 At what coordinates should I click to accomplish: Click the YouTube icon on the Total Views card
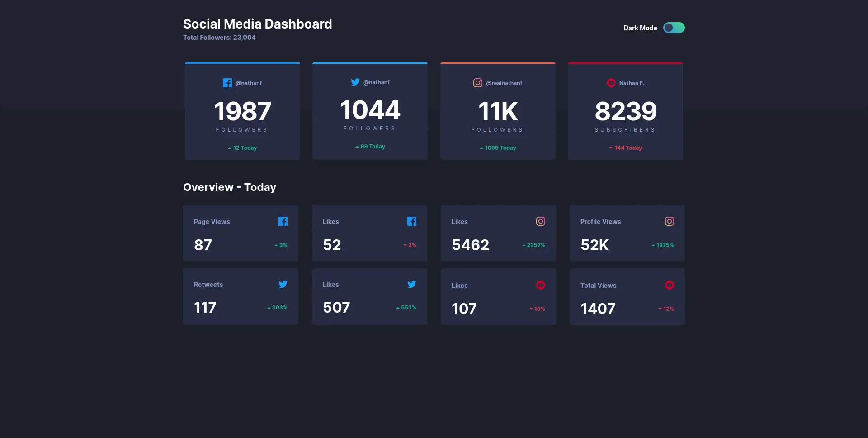coord(670,285)
